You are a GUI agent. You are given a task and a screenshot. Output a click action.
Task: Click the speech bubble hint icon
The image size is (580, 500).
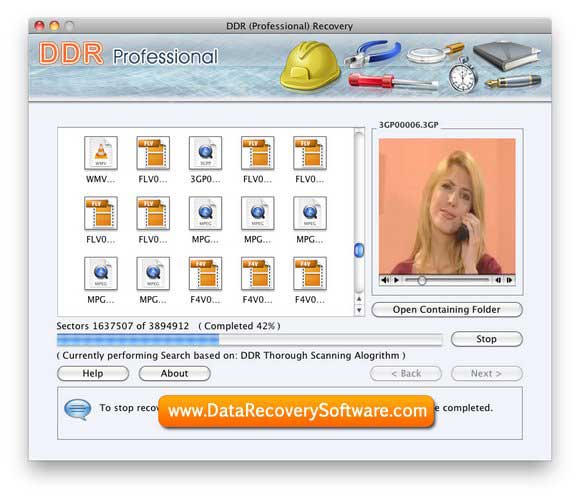(x=78, y=409)
